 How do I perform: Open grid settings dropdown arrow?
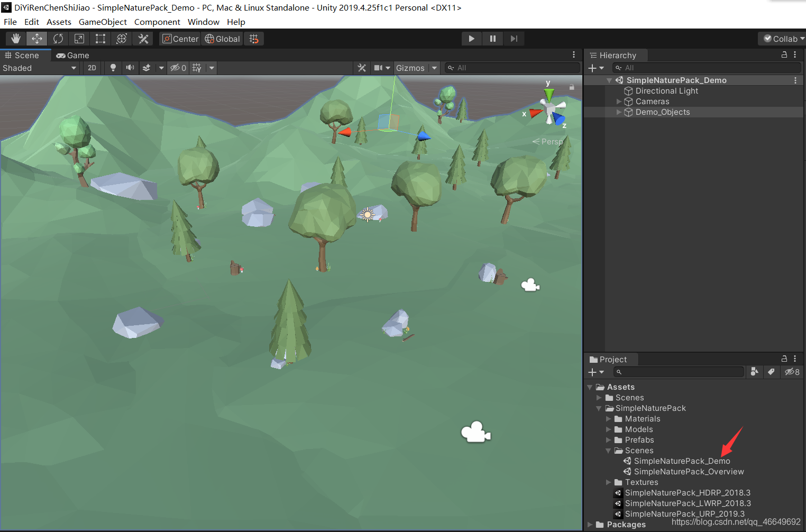point(212,68)
